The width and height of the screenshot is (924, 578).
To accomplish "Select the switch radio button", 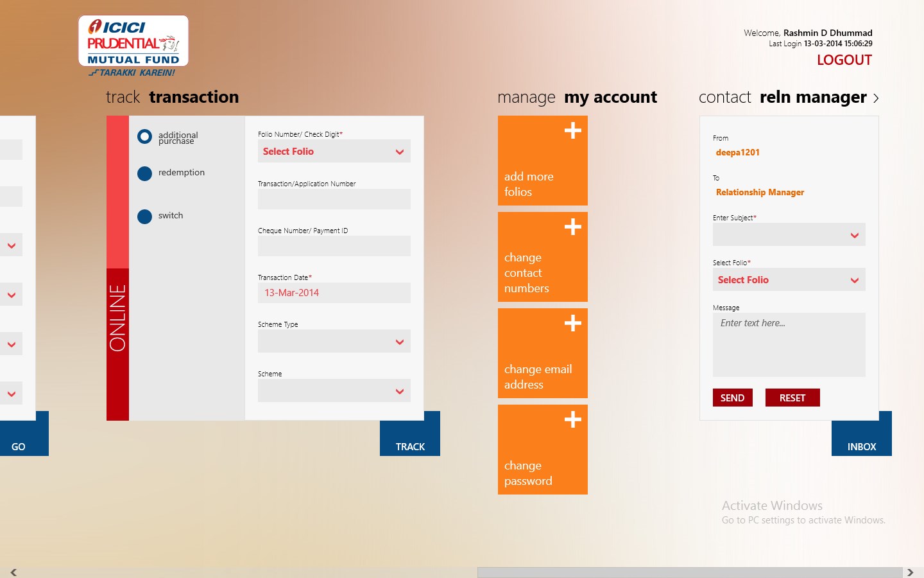I will pyautogui.click(x=144, y=216).
